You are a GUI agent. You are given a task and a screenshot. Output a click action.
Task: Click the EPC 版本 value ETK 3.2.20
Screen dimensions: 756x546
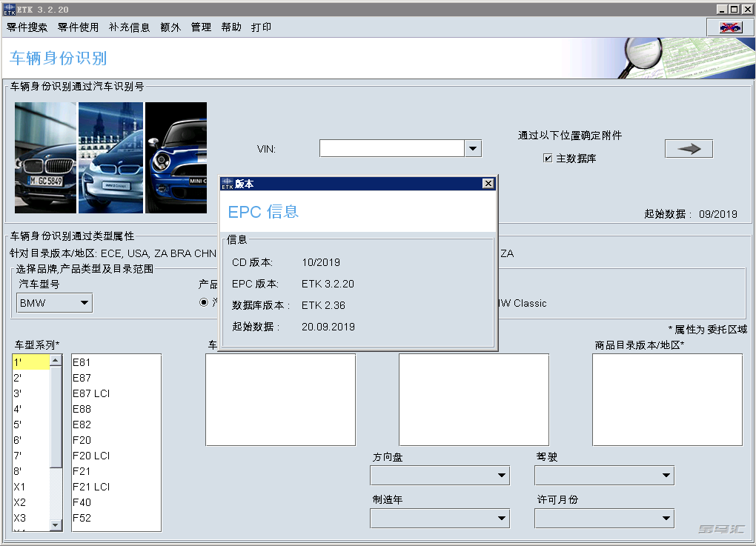pyautogui.click(x=328, y=284)
